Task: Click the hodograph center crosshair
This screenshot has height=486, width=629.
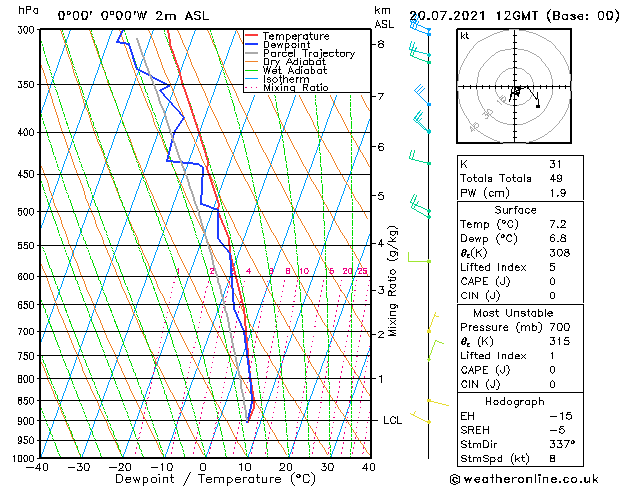Action: click(x=515, y=87)
